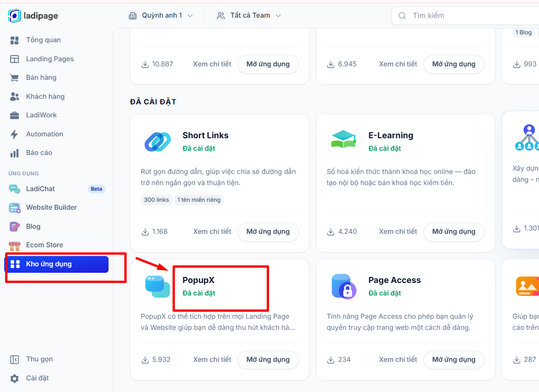The width and height of the screenshot is (539, 392).
Task: Open Xem chi tiết for PopupX
Action: click(x=212, y=360)
